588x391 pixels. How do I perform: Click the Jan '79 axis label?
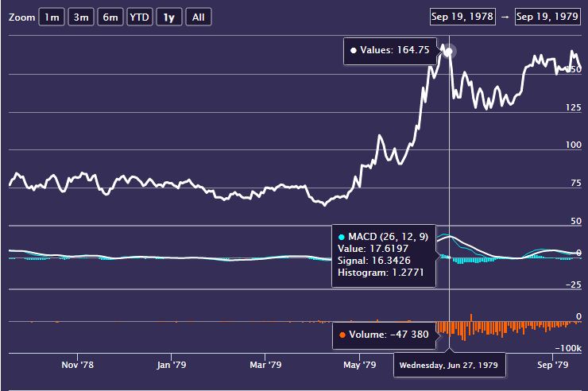pyautogui.click(x=171, y=366)
